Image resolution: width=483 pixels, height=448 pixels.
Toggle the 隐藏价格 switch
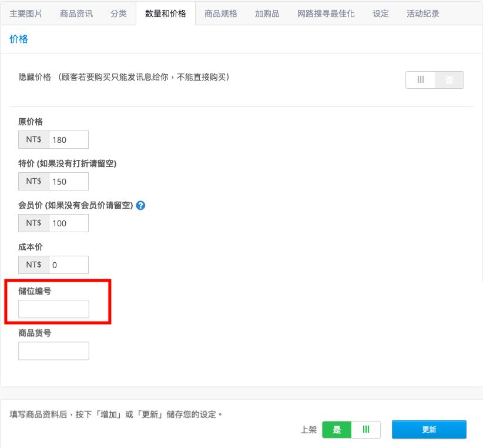(435, 80)
